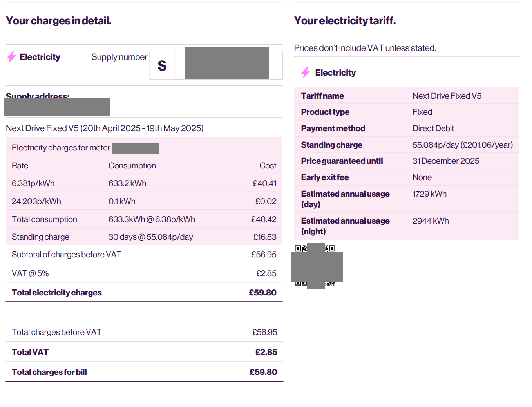Select the 'Your electricity tariff.' heading
The height and width of the screenshot is (407, 532).
(x=345, y=21)
